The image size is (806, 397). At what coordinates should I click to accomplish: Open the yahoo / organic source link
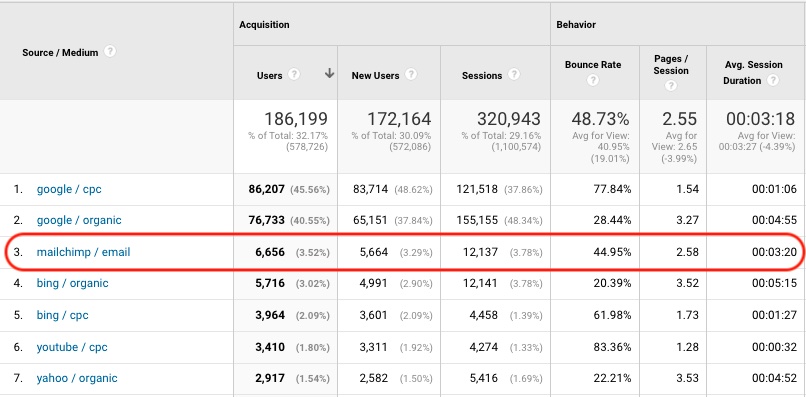(77, 378)
